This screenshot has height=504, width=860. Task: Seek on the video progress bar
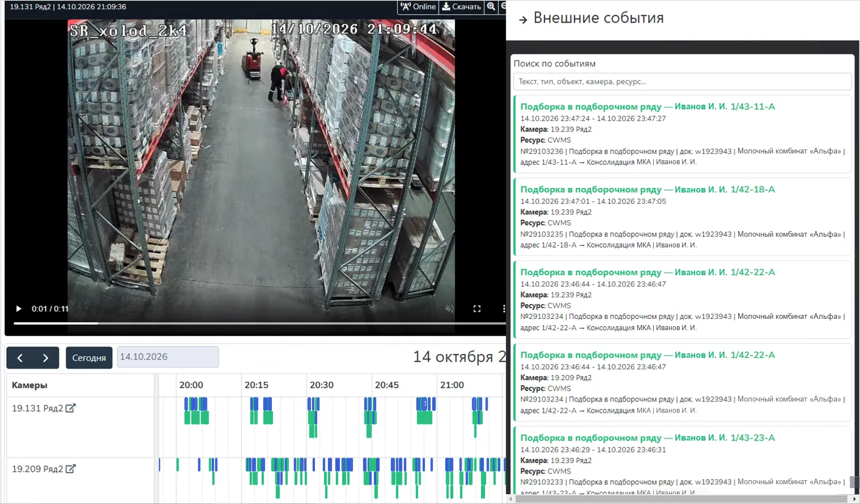(x=259, y=323)
